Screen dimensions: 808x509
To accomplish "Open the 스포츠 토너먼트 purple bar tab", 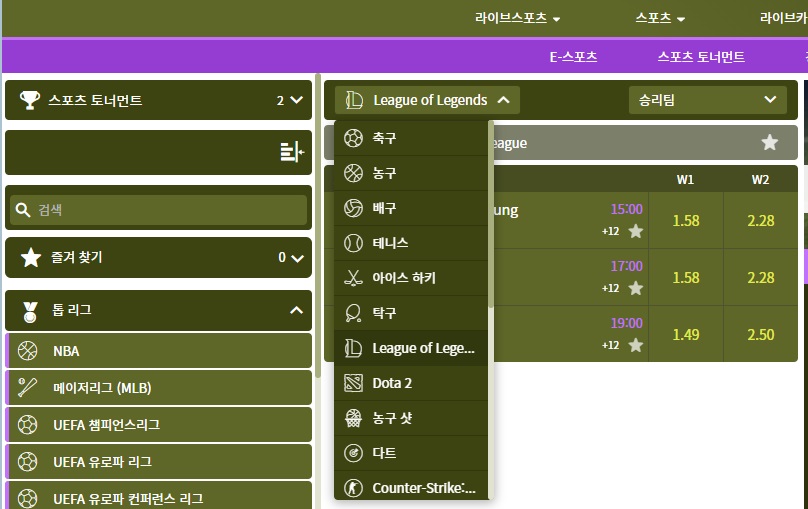I will [701, 57].
